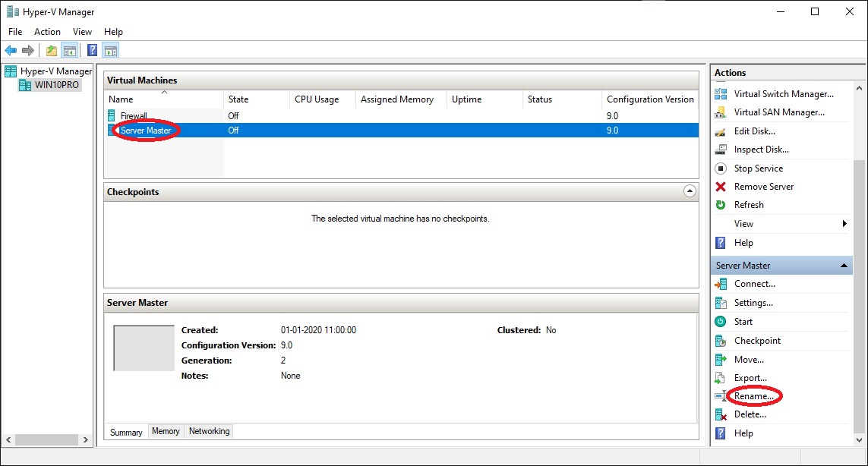Click the red Remove Server icon
Viewport: 868px width, 466px height.
721,187
